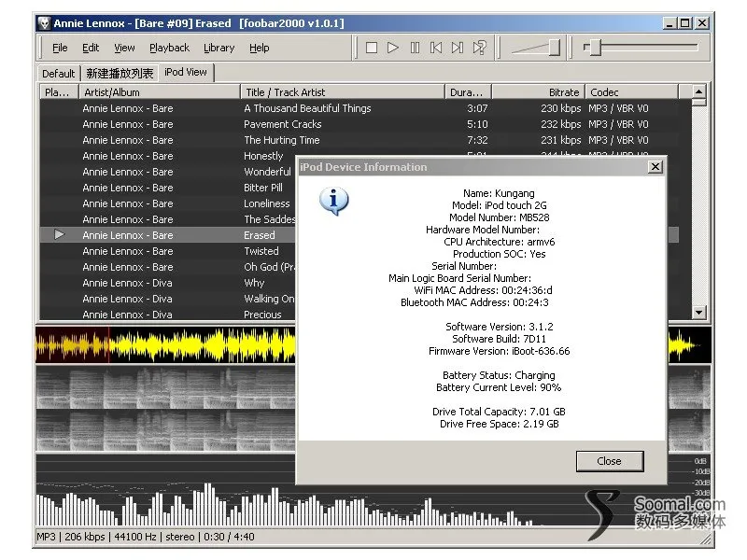Select track Why from album Diva

254,283
